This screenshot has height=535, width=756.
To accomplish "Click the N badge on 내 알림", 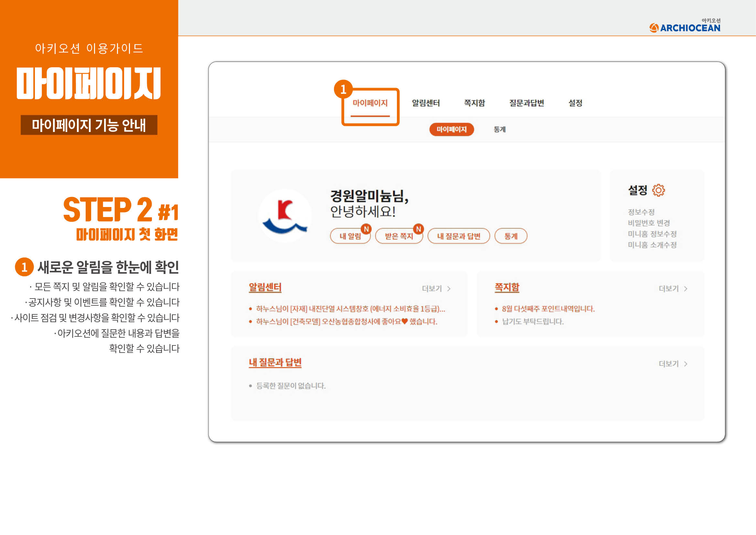I will click(x=366, y=229).
